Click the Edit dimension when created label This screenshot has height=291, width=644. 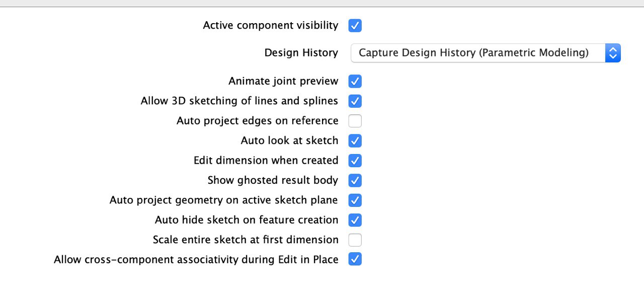pyautogui.click(x=266, y=161)
